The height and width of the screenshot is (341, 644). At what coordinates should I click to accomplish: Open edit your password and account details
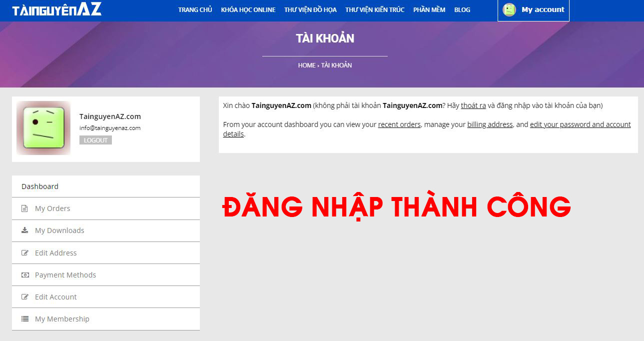click(580, 124)
